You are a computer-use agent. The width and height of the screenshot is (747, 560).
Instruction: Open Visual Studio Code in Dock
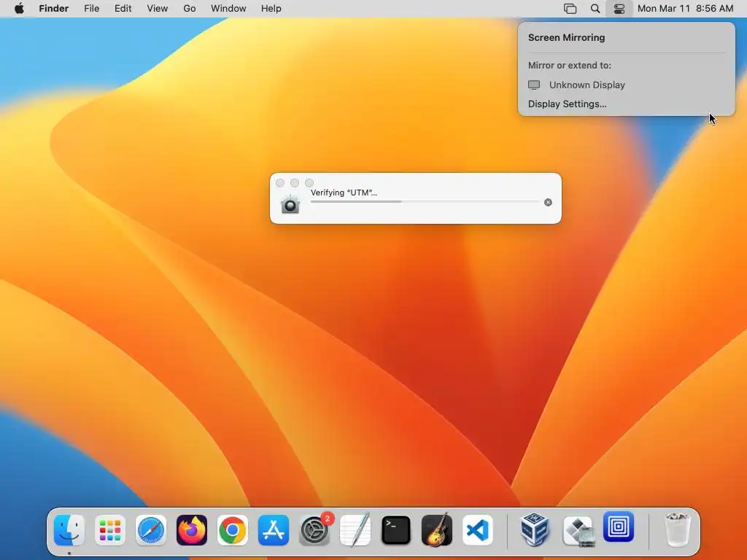pyautogui.click(x=478, y=530)
